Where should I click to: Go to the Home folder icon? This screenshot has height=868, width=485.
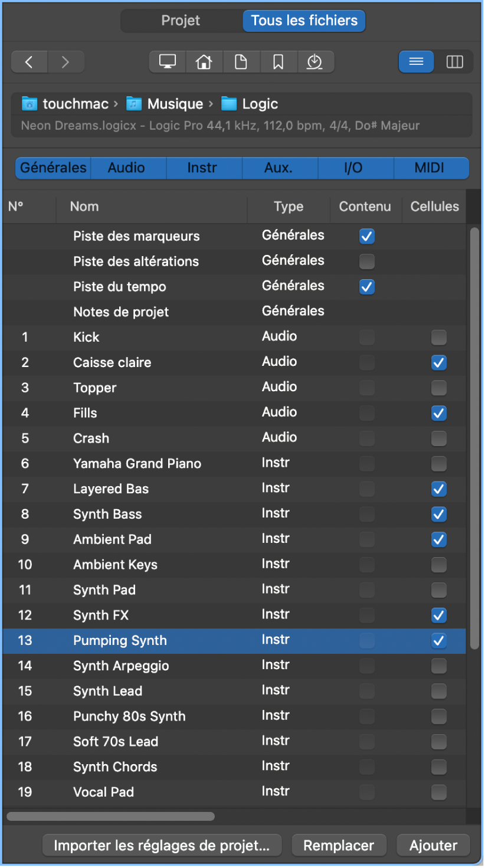(x=204, y=62)
